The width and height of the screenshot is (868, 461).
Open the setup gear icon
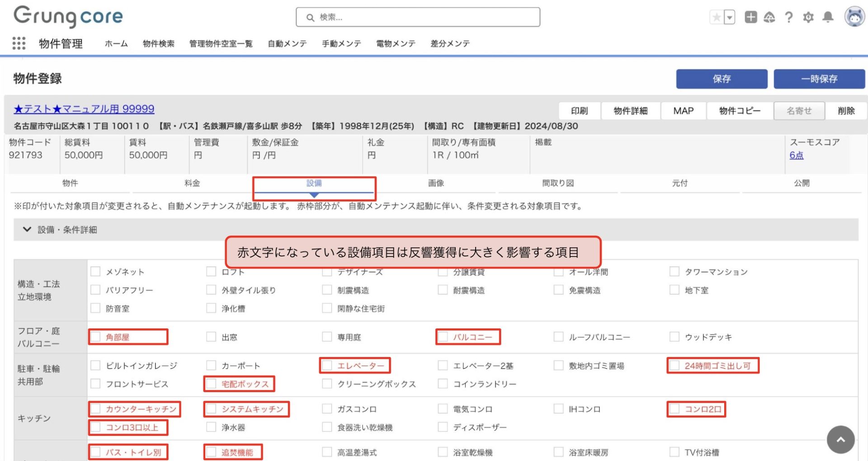click(808, 17)
